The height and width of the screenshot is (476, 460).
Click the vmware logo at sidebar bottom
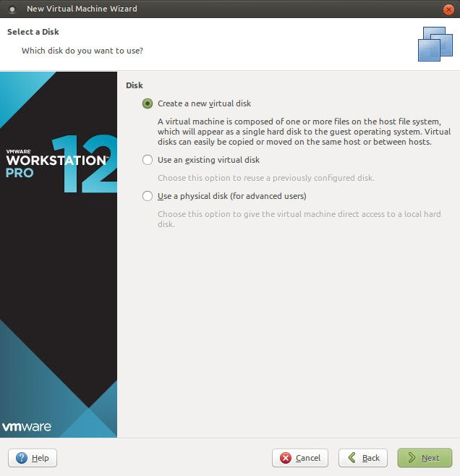click(x=27, y=427)
